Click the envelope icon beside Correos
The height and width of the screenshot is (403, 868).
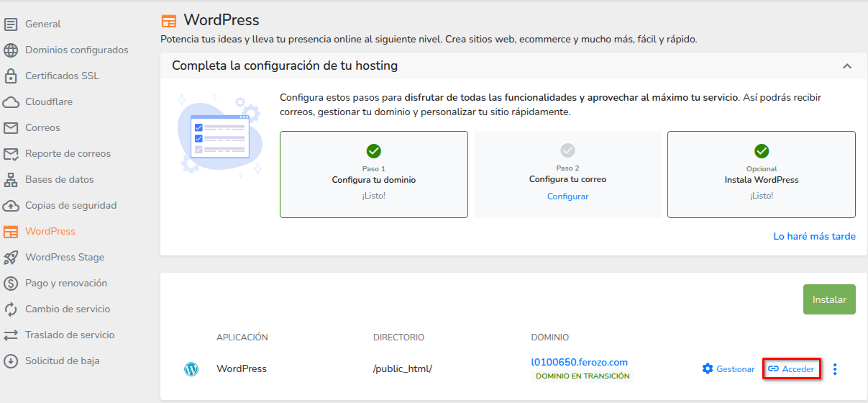click(x=11, y=128)
